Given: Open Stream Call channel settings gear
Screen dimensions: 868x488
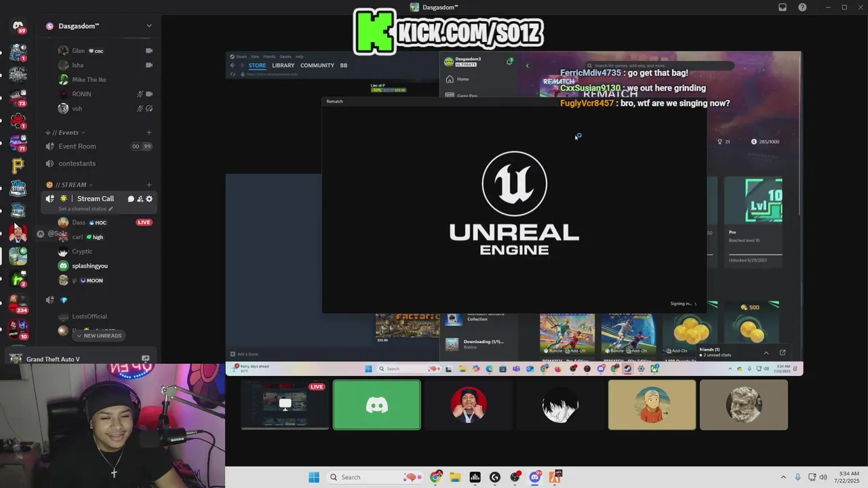Looking at the screenshot, I should coord(149,199).
